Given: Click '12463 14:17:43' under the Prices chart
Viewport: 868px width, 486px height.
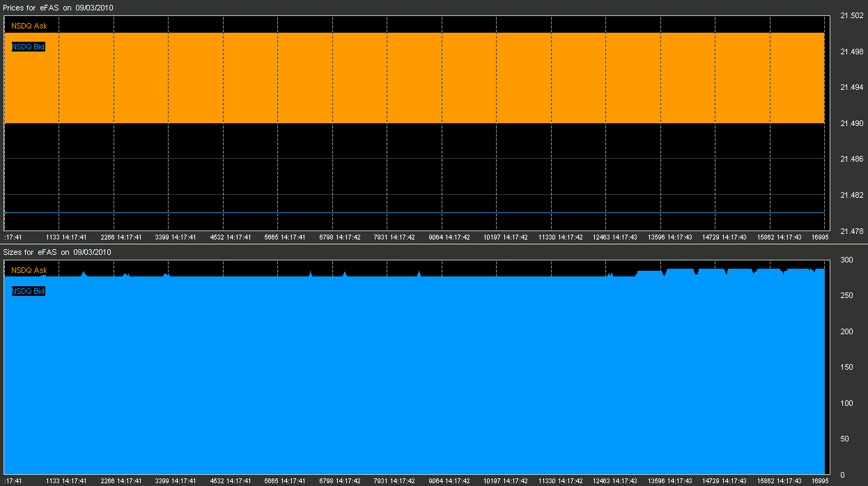Looking at the screenshot, I should (x=615, y=237).
